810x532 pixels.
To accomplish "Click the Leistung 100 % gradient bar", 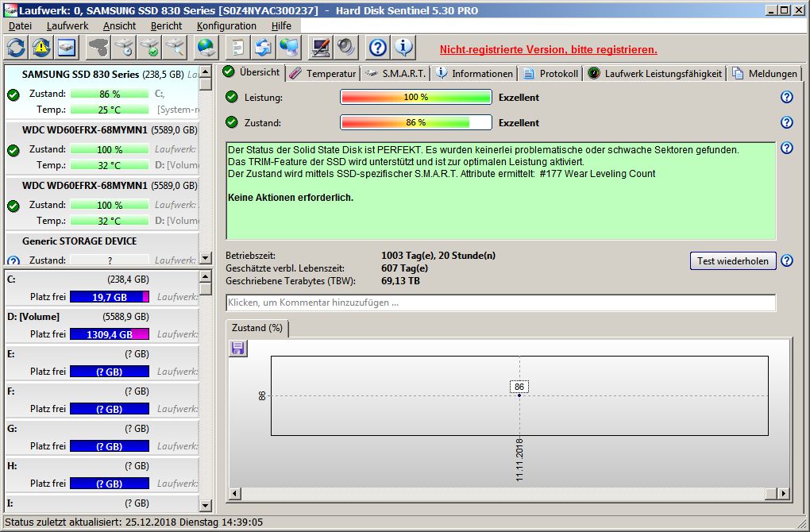I will click(x=416, y=97).
